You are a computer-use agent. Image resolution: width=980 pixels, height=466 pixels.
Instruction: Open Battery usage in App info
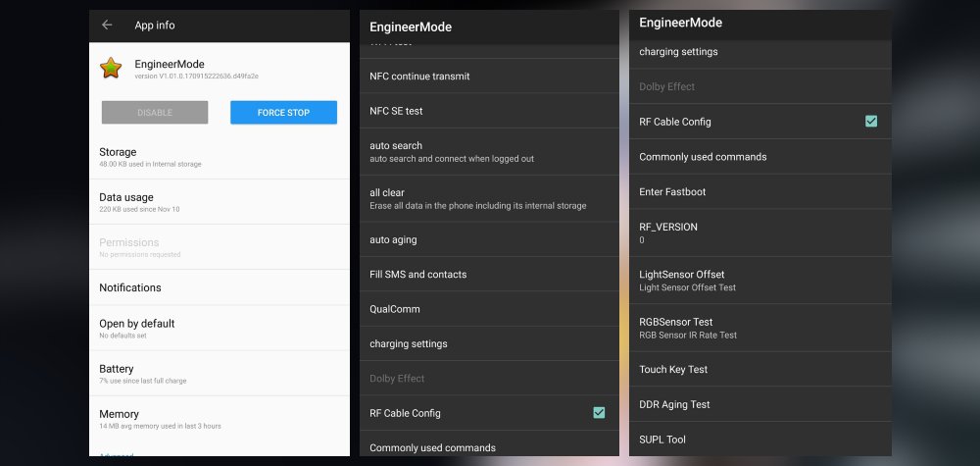click(x=220, y=374)
